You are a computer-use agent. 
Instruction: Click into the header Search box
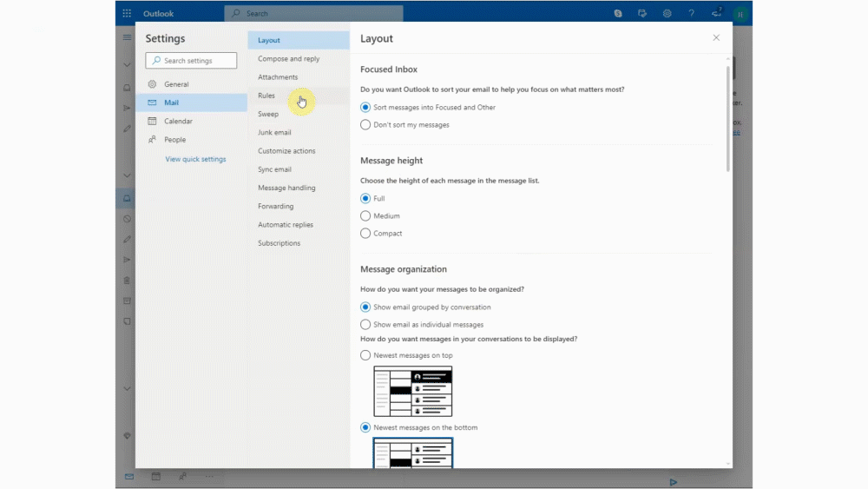(314, 13)
